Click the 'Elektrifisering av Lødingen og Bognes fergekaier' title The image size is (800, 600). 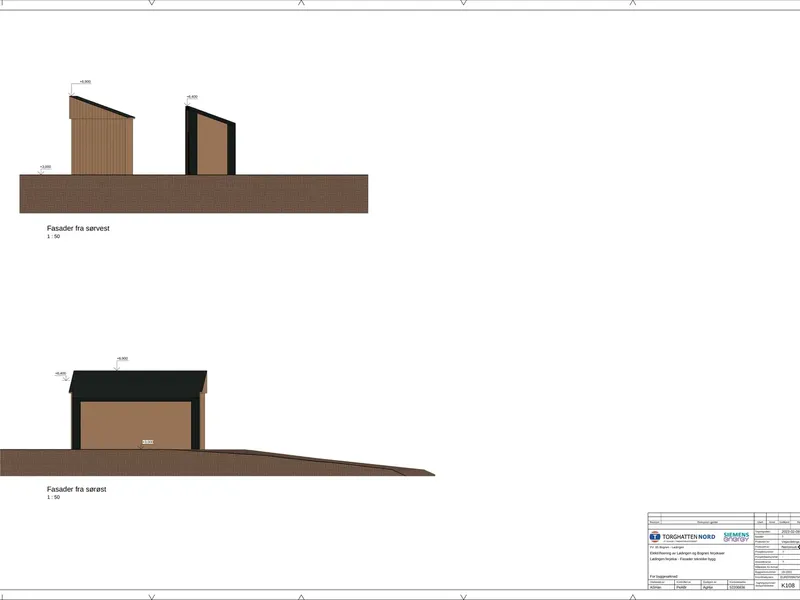(x=687, y=553)
